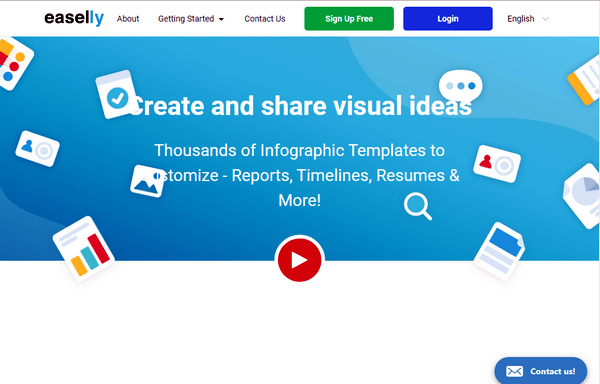Click the blue Login button

coord(448,19)
